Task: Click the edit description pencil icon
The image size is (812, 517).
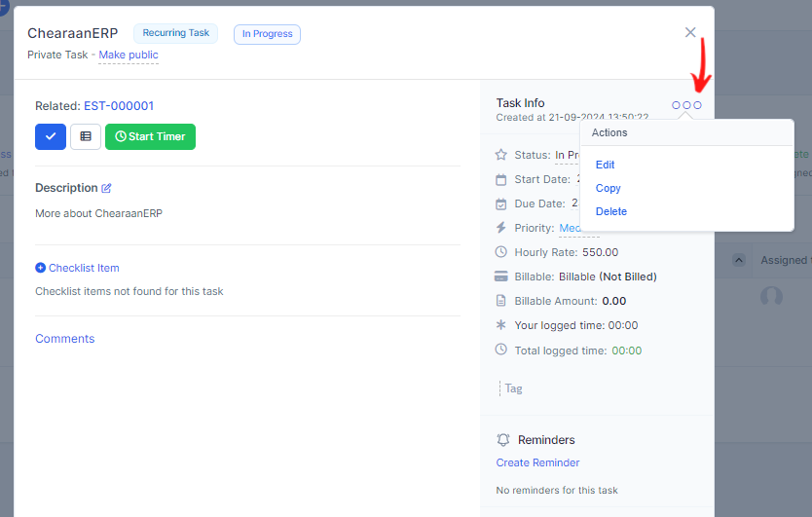Action: 107,188
